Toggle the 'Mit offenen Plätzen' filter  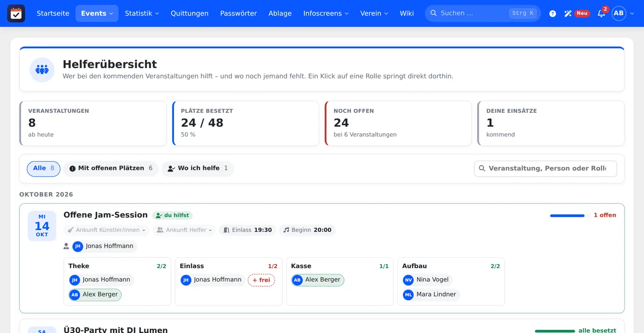click(111, 169)
